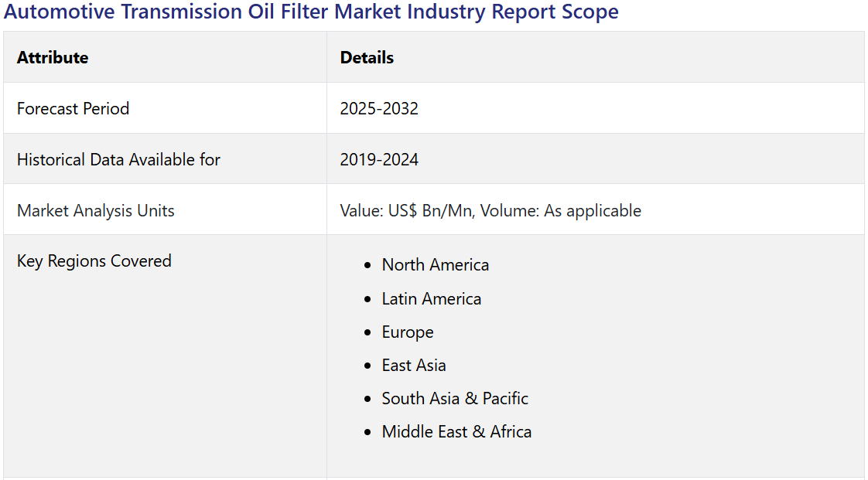Image resolution: width=868 pixels, height=480 pixels.
Task: Select the "Details" column header
Action: pyautogui.click(x=595, y=57)
